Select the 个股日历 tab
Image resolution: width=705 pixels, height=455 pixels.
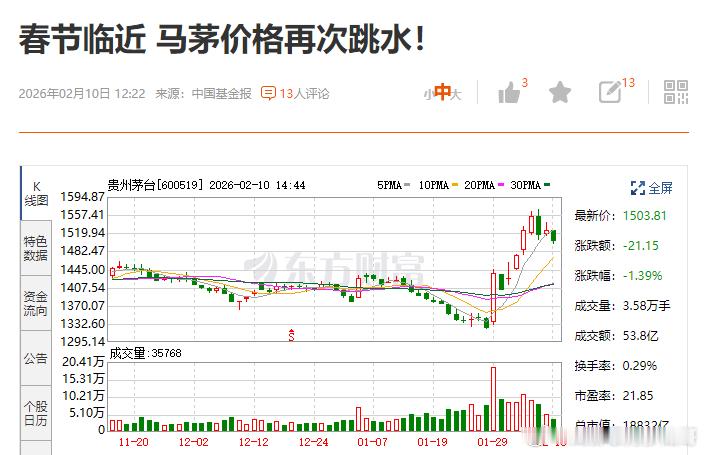click(x=36, y=413)
